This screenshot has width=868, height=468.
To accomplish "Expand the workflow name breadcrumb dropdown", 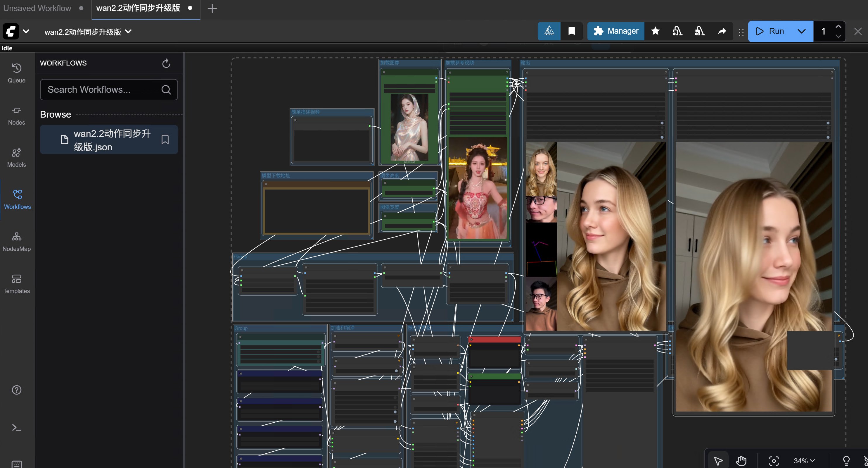I will tap(128, 32).
